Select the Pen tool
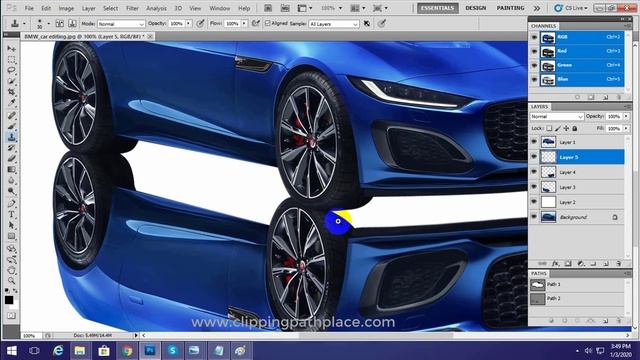The width and height of the screenshot is (640, 360). click(x=11, y=203)
